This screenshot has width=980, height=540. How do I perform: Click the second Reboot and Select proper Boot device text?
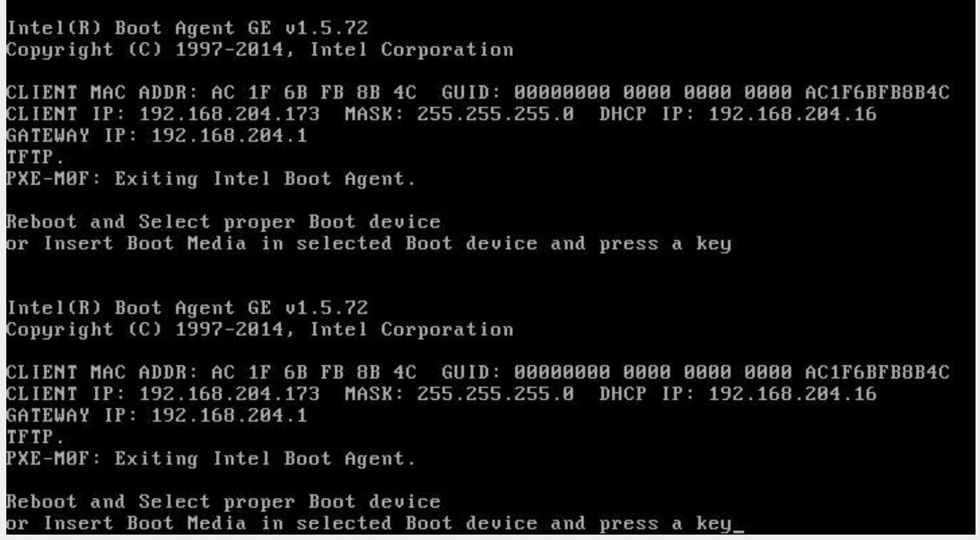223,501
